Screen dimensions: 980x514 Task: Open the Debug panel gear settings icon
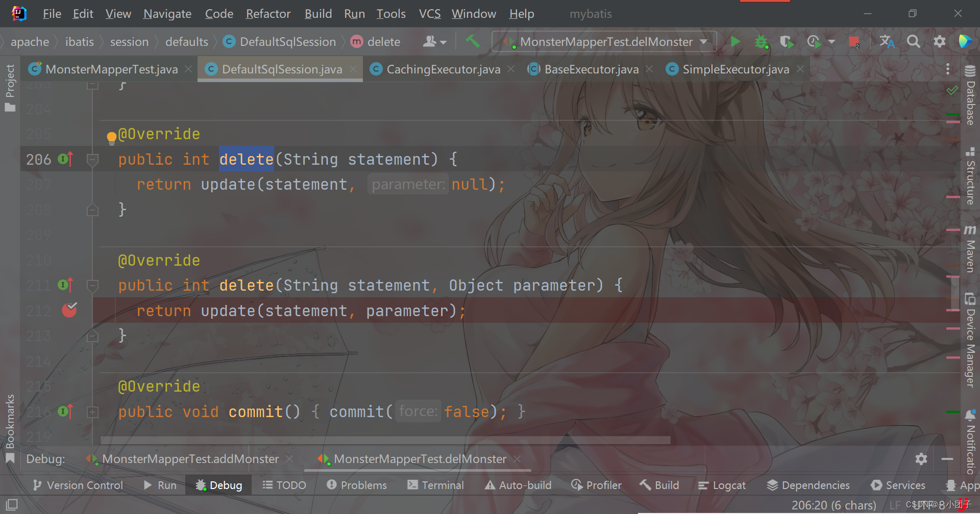921,459
